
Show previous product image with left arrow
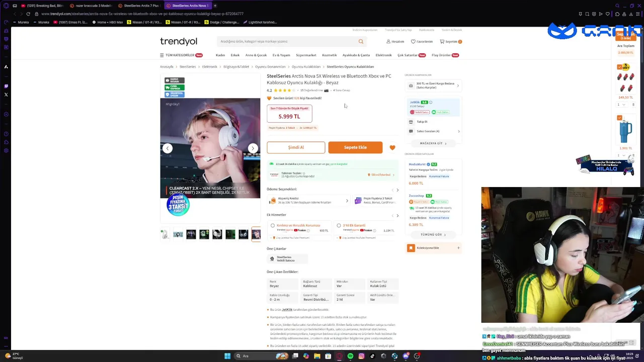(168, 148)
